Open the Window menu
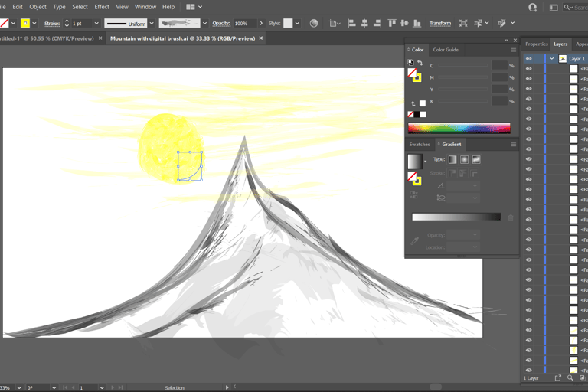This screenshot has width=588, height=392. [145, 7]
